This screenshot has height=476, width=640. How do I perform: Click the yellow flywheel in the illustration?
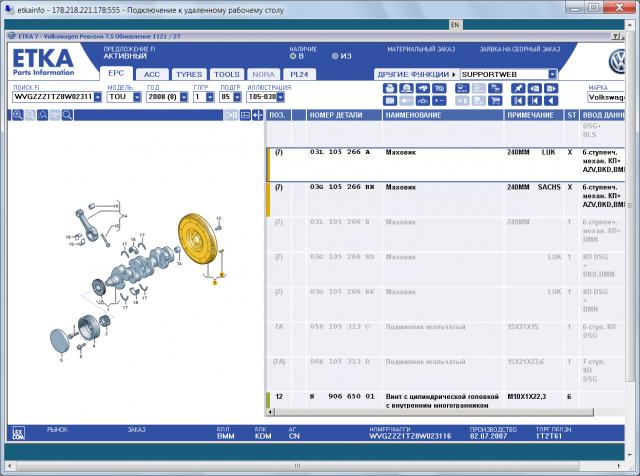196,239
